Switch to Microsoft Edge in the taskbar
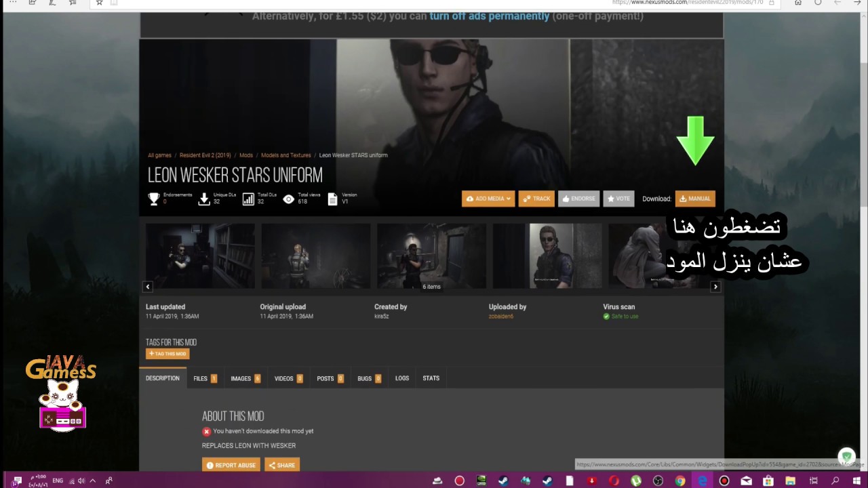Image resolution: width=868 pixels, height=488 pixels. (703, 481)
